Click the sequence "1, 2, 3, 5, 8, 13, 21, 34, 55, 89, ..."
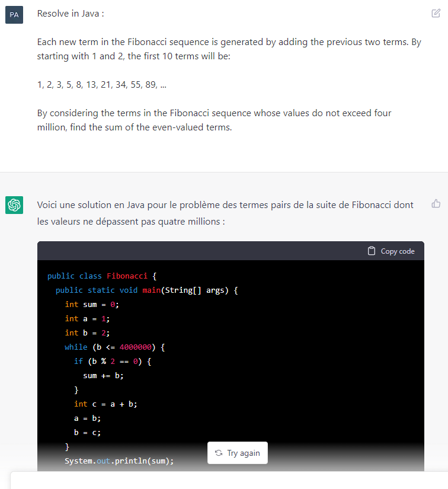This screenshot has height=489, width=448. 102,85
